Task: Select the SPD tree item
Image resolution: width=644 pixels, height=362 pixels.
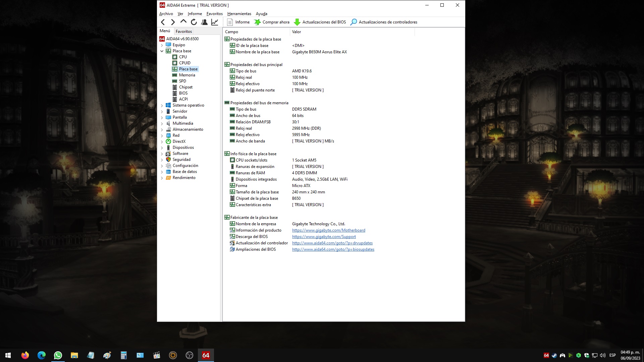Action: (182, 81)
